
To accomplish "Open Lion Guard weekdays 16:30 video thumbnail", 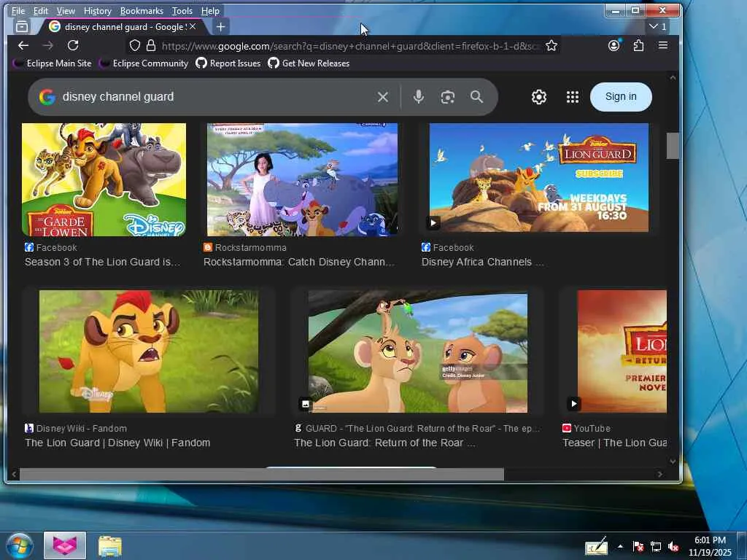I will [539, 178].
